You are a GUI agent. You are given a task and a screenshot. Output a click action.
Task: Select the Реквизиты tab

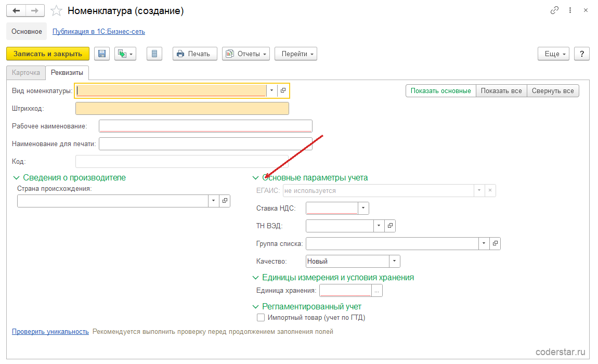pyautogui.click(x=67, y=72)
